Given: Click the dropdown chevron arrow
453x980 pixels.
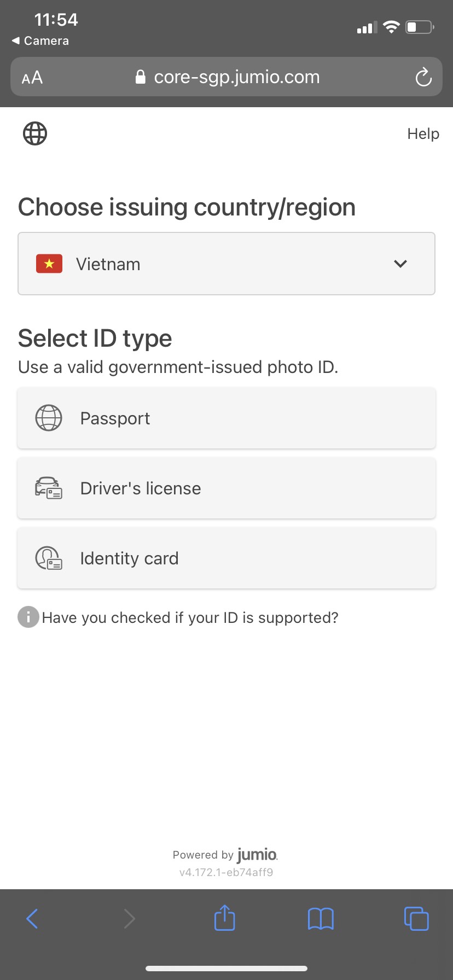Looking at the screenshot, I should click(x=400, y=264).
